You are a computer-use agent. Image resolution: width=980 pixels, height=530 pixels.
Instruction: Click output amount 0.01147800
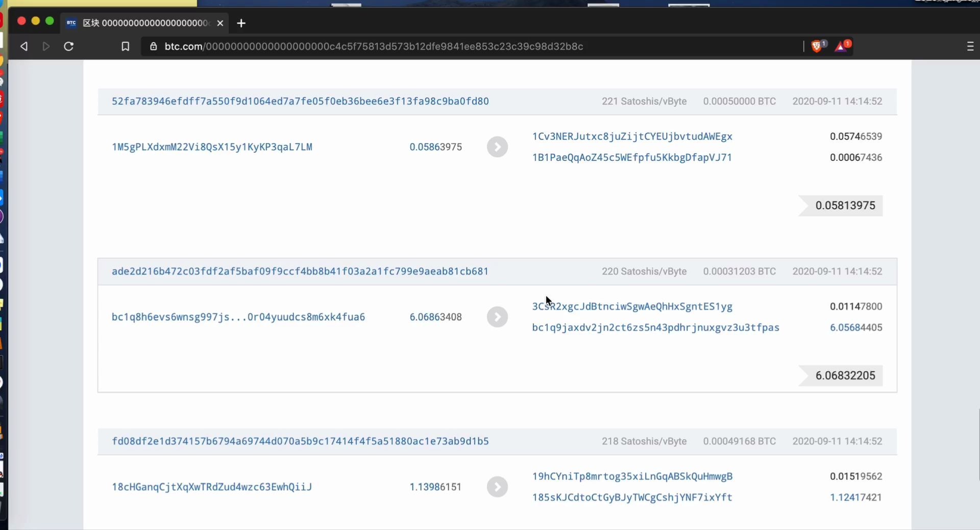click(x=856, y=306)
